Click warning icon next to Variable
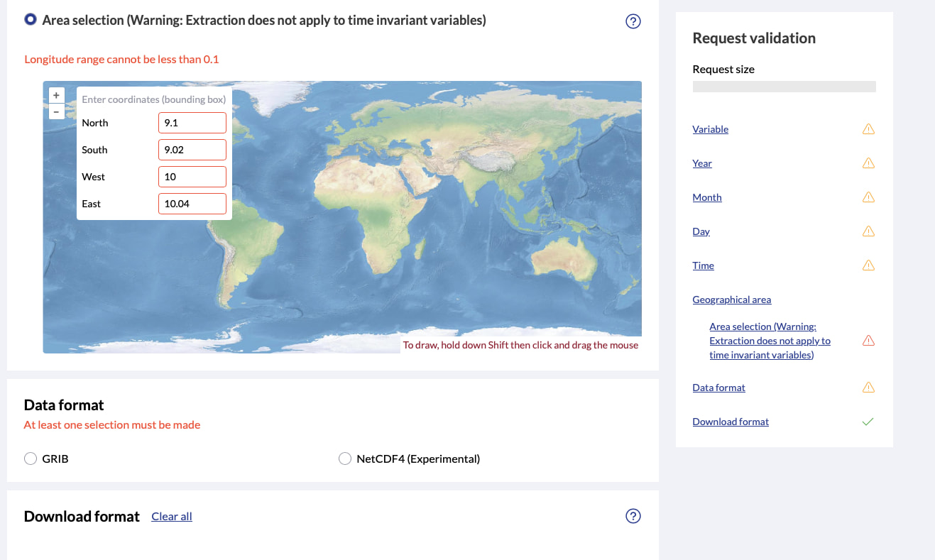This screenshot has width=935, height=560. coord(868,129)
